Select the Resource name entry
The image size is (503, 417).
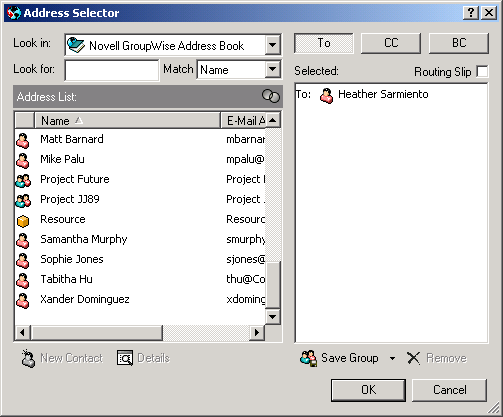pos(63,219)
